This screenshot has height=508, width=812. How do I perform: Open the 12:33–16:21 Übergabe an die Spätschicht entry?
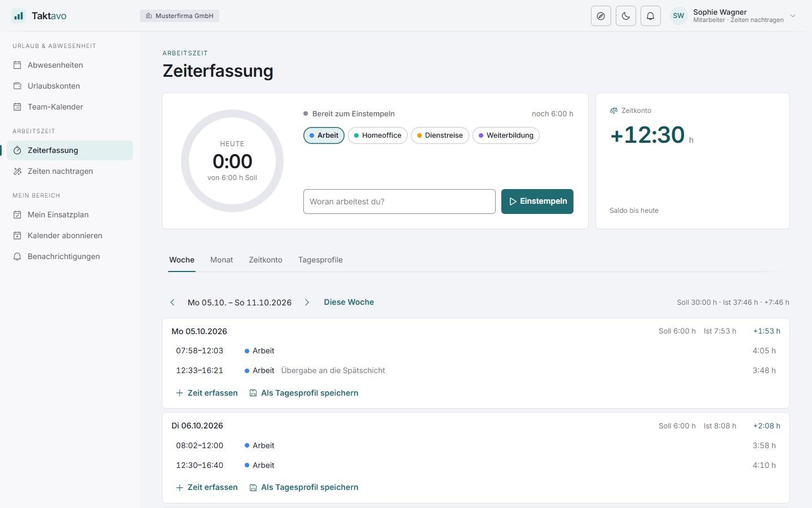pyautogui.click(x=476, y=370)
